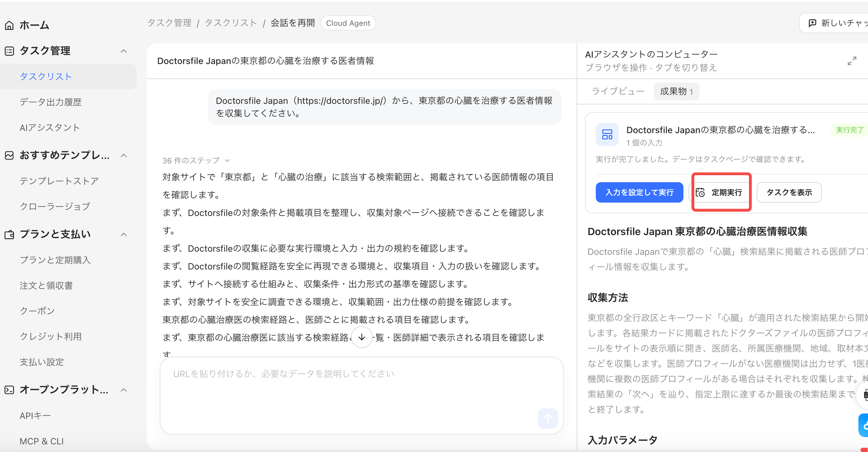Open クレジット利用 in sidebar
Image resolution: width=868 pixels, height=452 pixels.
(51, 336)
